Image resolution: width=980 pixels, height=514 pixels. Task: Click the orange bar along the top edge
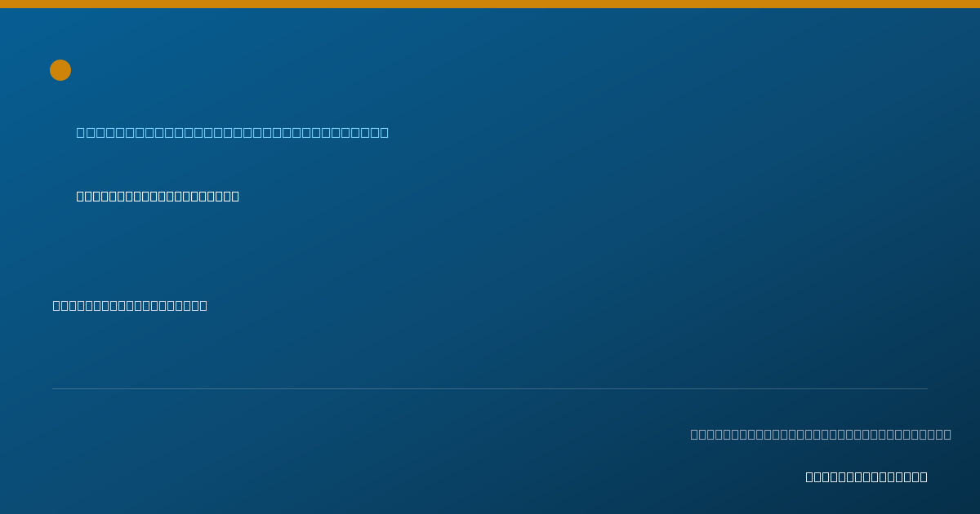[490, 4]
